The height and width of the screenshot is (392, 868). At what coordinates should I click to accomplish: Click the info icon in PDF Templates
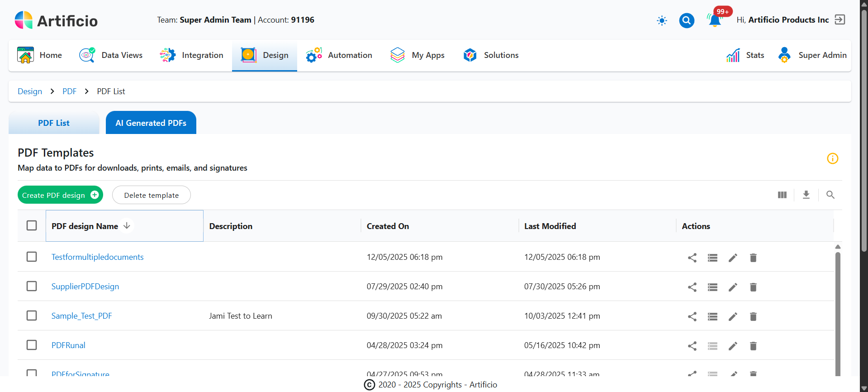pyautogui.click(x=832, y=158)
